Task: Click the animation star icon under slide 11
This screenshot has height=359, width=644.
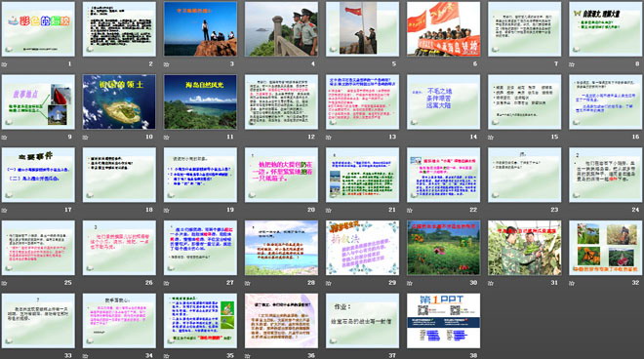Action: [x=166, y=137]
